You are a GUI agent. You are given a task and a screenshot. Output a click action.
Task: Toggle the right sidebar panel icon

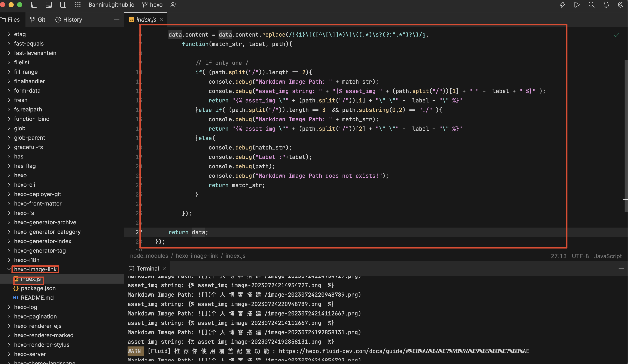coord(63,5)
